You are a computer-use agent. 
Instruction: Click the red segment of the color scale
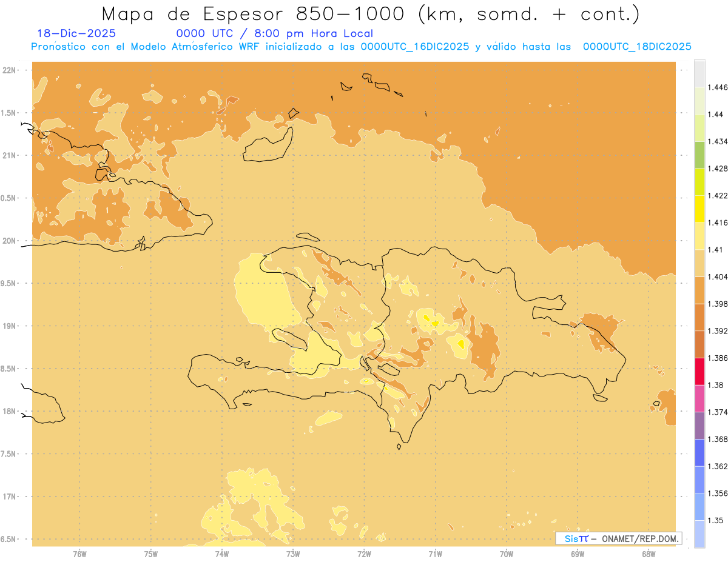(699, 371)
